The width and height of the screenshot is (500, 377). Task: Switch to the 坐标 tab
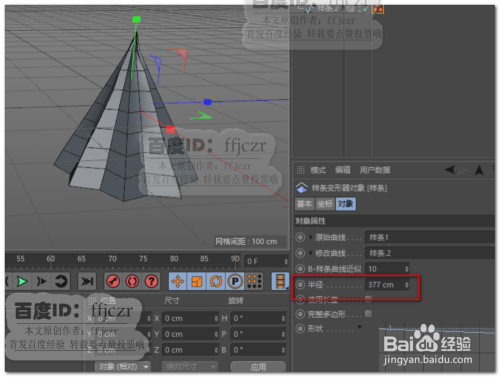(x=325, y=204)
